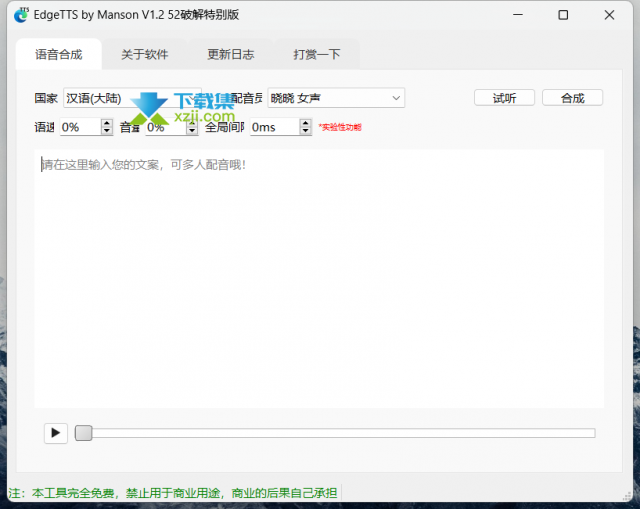
Task: Increase 语速 with the up arrow
Action: pos(107,123)
